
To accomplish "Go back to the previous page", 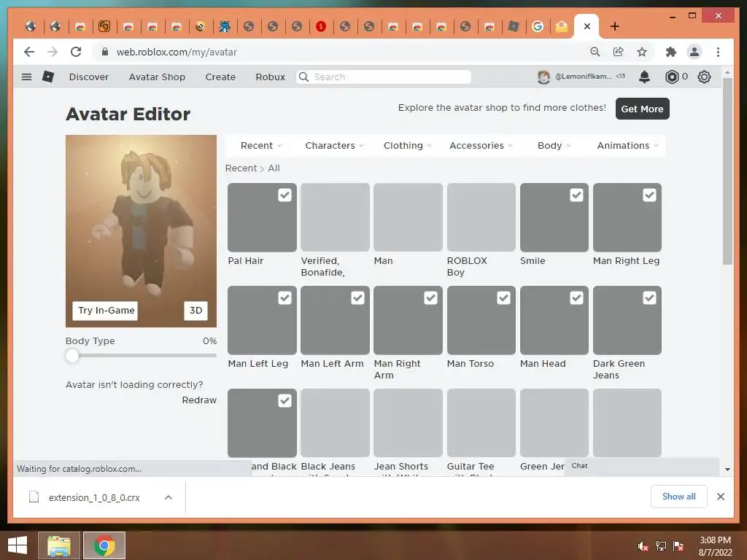I will (x=29, y=52).
